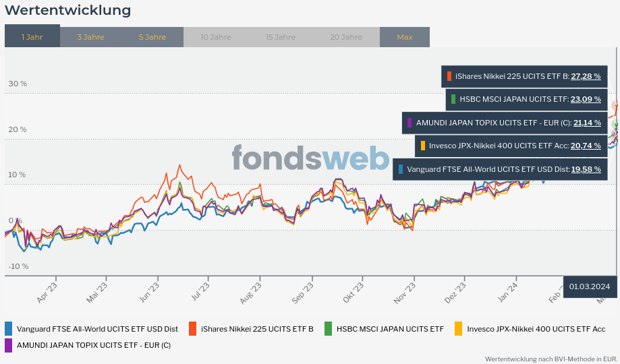Choose the 15 Jahre time range
Screen dimensions: 620x364
point(280,37)
